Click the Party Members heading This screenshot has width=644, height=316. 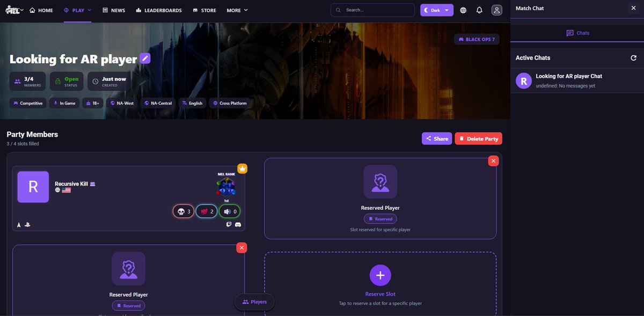pos(32,134)
